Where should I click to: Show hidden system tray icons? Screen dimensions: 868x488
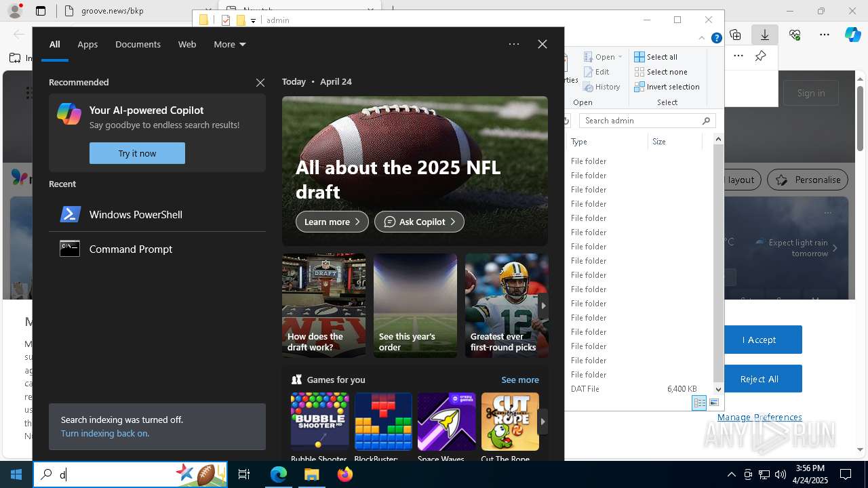pyautogui.click(x=731, y=474)
